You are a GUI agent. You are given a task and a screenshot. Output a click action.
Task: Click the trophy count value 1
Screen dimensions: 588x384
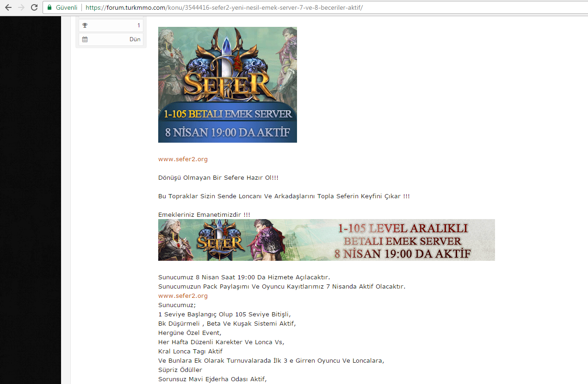coord(139,25)
